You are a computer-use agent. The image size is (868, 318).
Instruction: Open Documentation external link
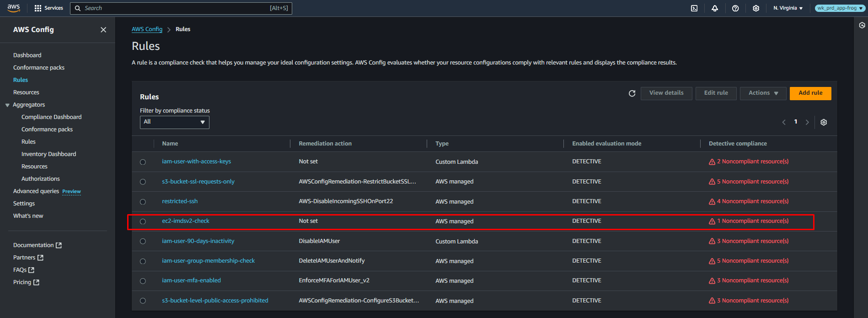point(38,245)
